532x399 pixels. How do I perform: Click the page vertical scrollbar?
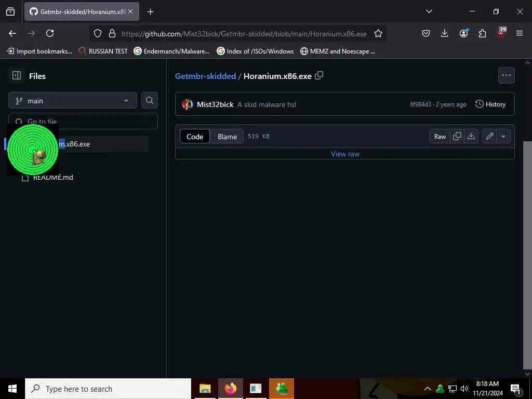tap(527, 255)
